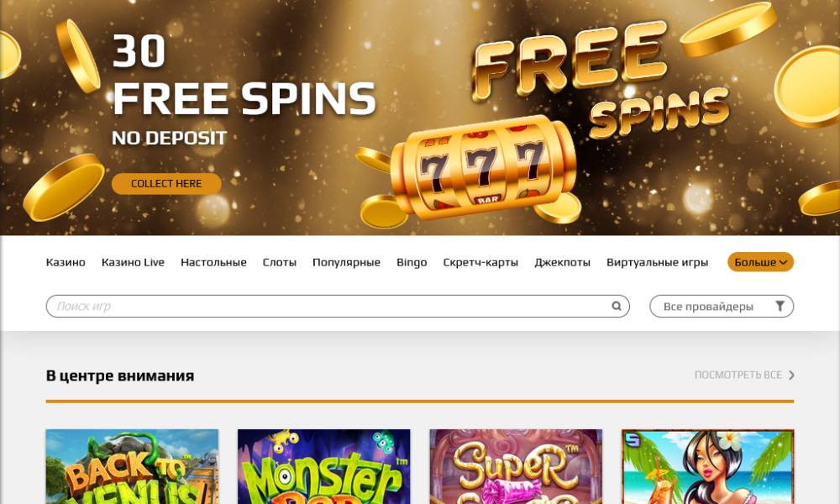
Task: Open the Казино tab
Action: click(x=66, y=262)
